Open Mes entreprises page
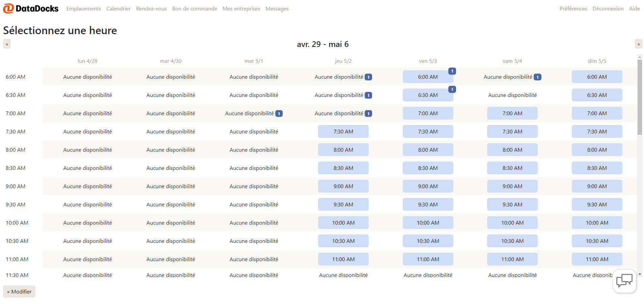The width and height of the screenshot is (644, 304). (241, 8)
